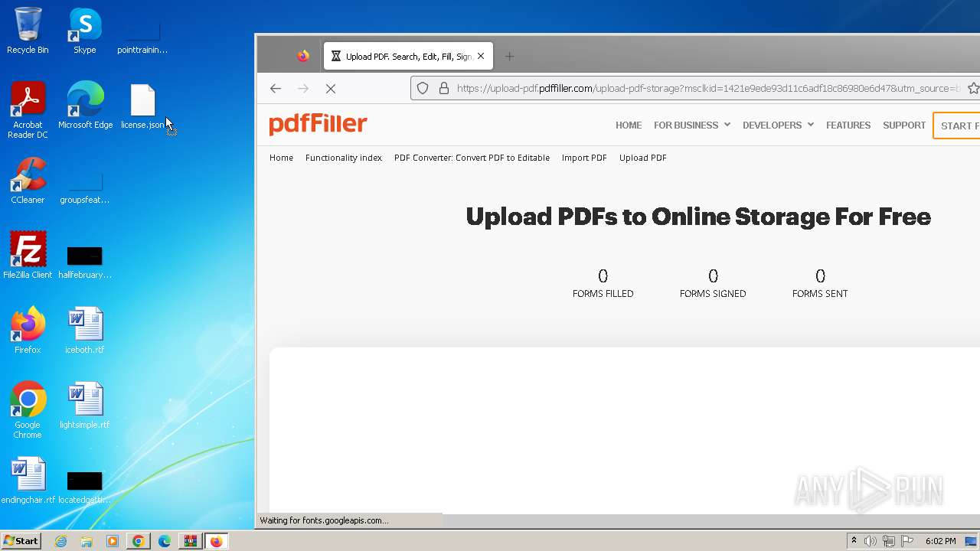The image size is (980, 551).
Task: Open a new Firefox tab
Action: (509, 56)
